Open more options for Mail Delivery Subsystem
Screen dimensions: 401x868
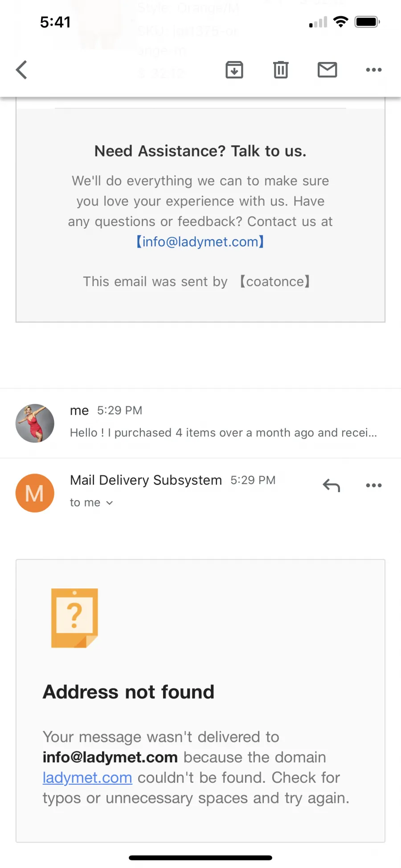(374, 485)
